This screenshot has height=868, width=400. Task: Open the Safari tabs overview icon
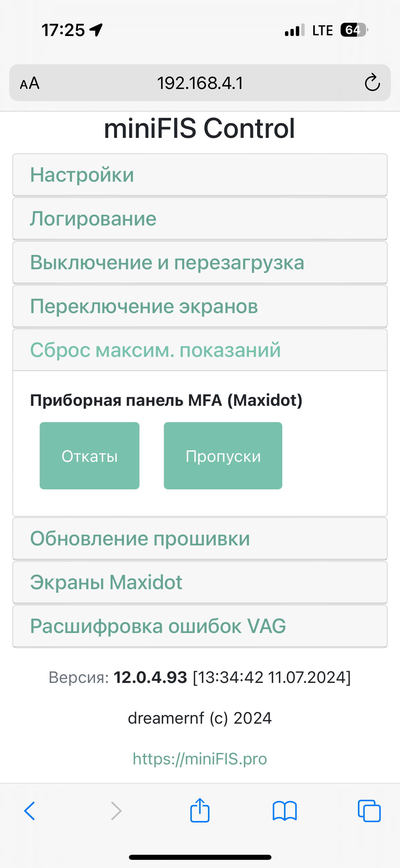tap(369, 811)
